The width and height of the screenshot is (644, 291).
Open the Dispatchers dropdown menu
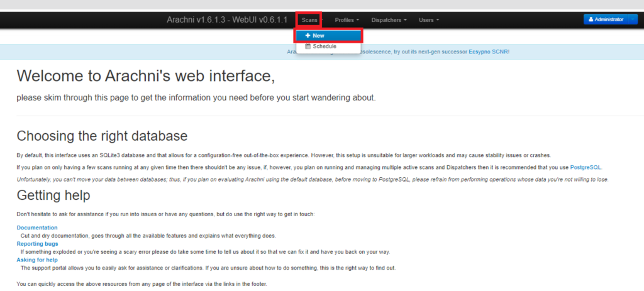[x=389, y=20]
